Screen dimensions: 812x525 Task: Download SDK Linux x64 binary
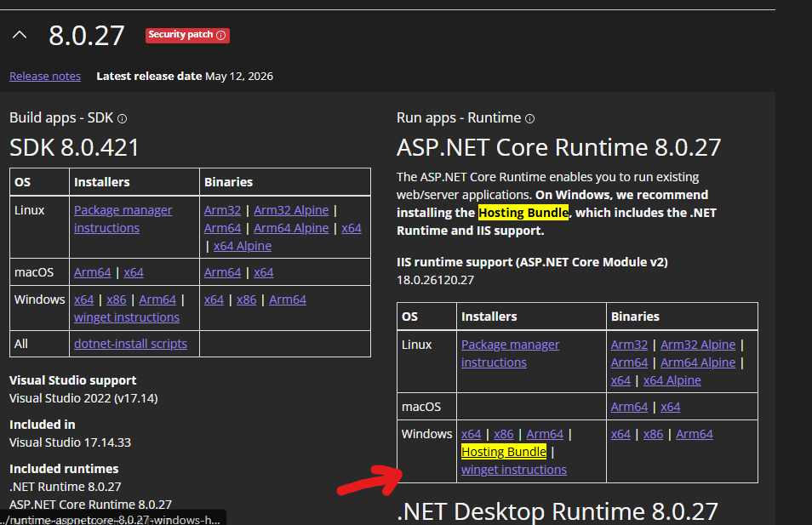(352, 228)
